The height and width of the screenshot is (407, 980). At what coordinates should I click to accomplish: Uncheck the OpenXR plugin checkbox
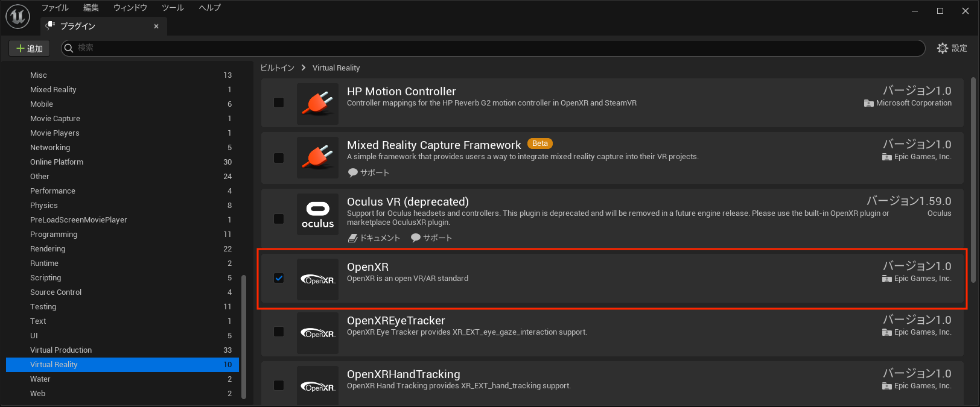(x=279, y=278)
